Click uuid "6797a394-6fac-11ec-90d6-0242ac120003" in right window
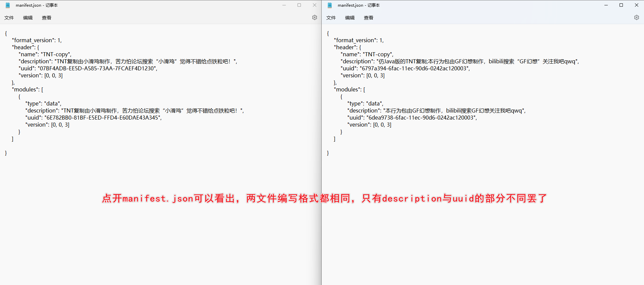The height and width of the screenshot is (285, 644). pos(414,68)
